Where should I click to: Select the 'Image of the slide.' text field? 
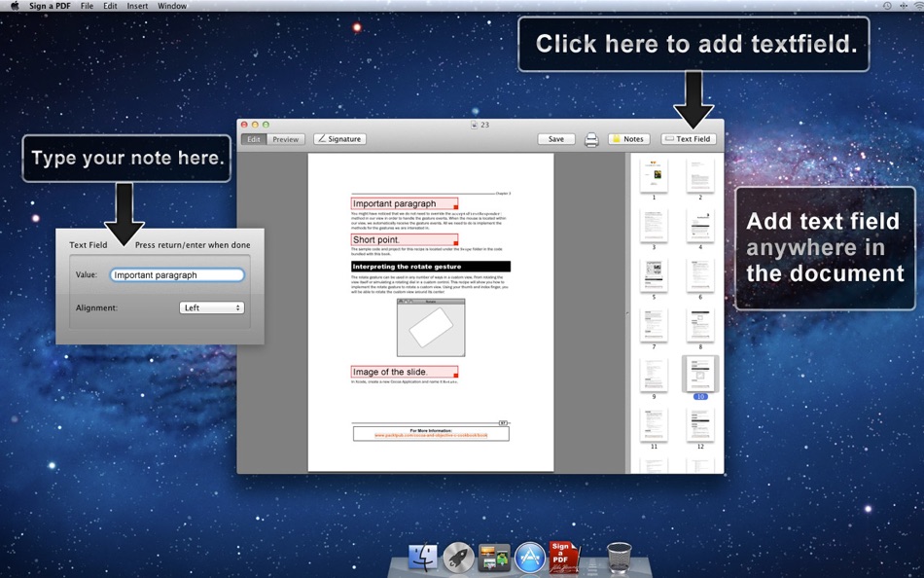point(405,372)
